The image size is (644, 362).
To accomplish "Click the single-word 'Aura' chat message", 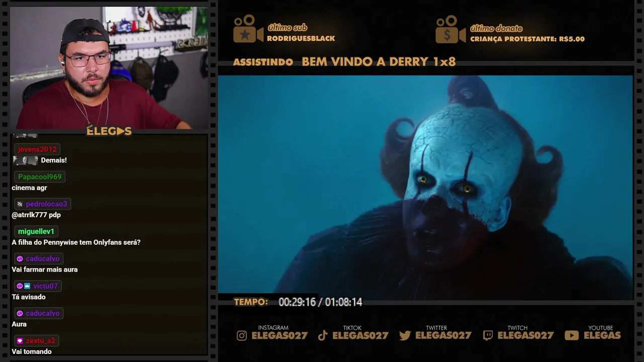I will (19, 324).
